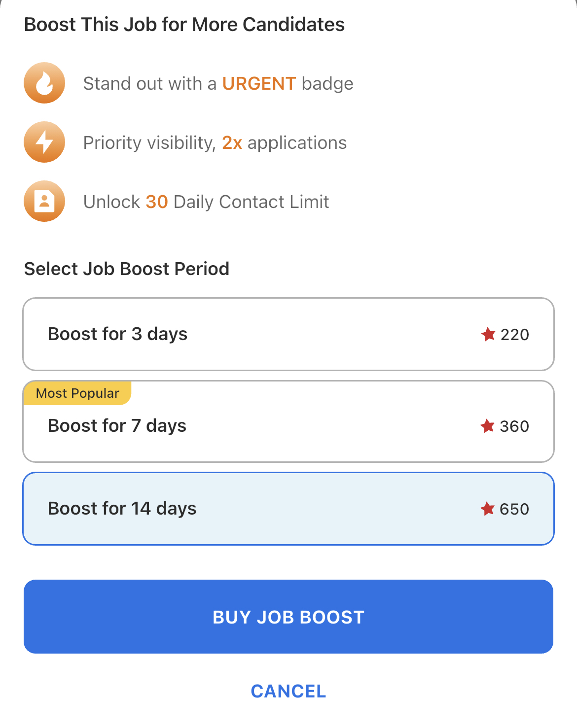Select the Boost for 14 days option
Screen dimensions: 577x728
[x=288, y=509]
